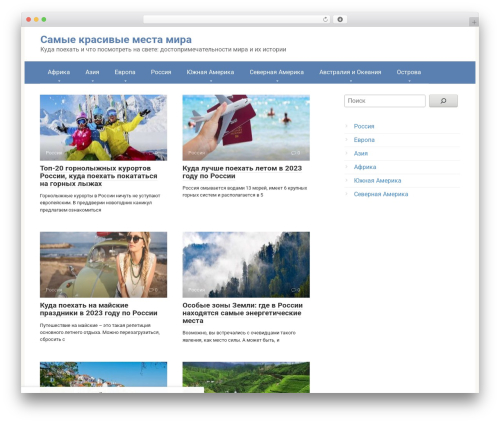Open the green terraced hills thumbnail

pyautogui.click(x=246, y=377)
